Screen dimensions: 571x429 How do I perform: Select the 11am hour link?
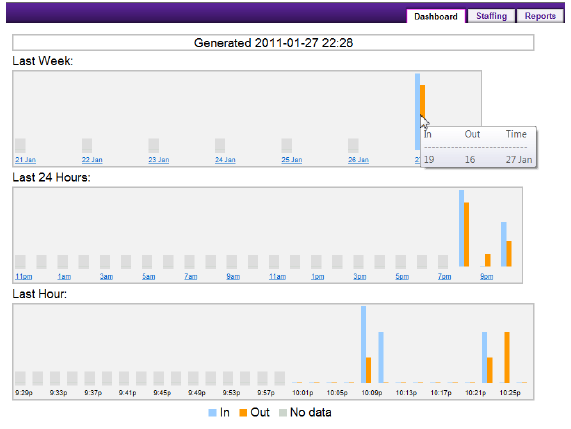pos(277,276)
